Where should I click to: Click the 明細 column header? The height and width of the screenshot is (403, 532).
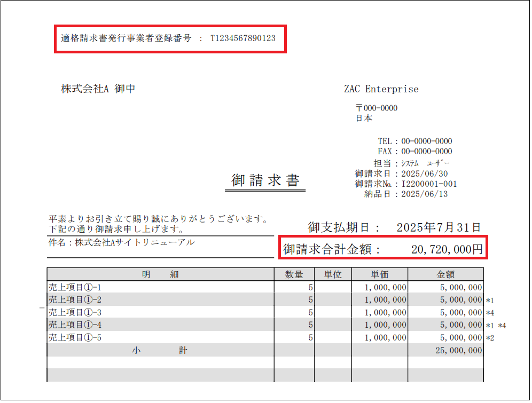pyautogui.click(x=160, y=274)
